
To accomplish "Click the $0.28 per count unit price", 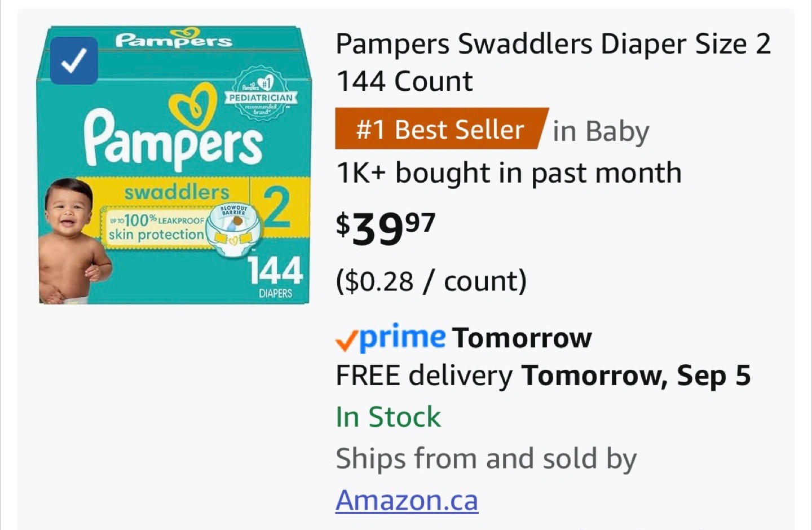I will tap(431, 281).
